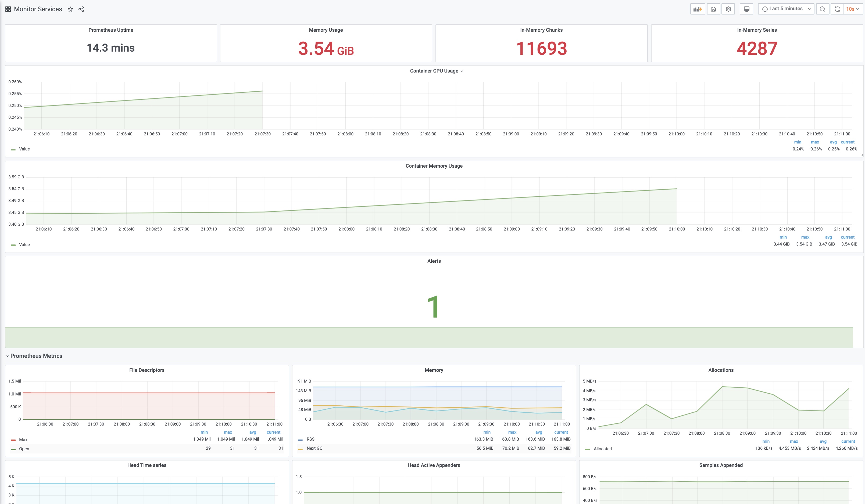Open Allocations panel title menu
865x504 pixels.
[x=721, y=370]
